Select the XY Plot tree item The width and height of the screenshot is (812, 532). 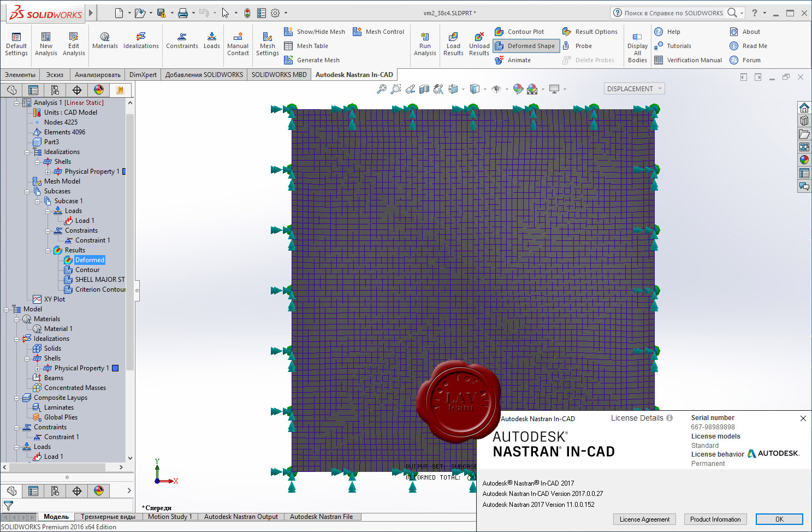(x=55, y=299)
